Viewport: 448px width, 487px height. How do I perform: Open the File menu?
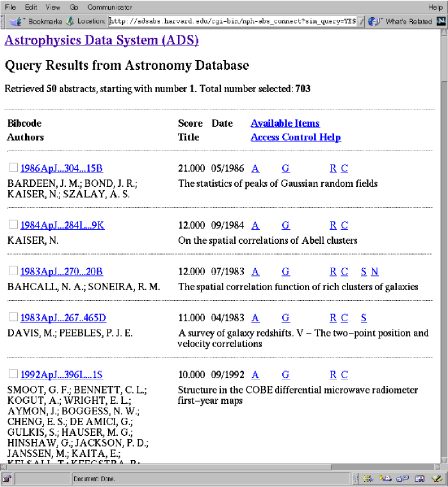point(10,7)
